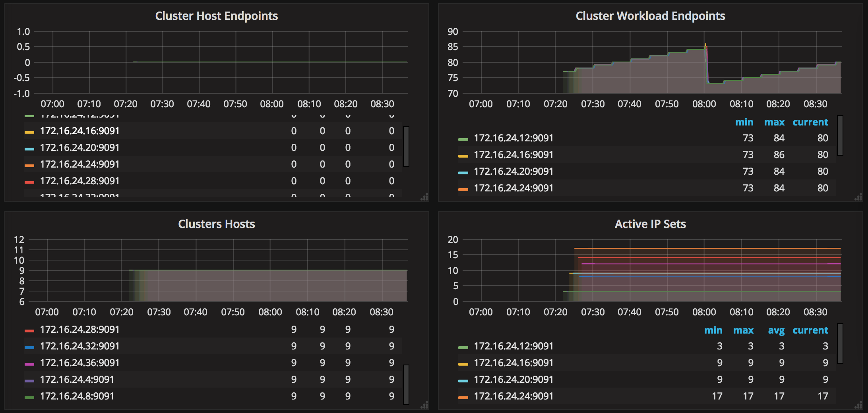Click the Cluster Host Endpoints legend scrollbar
The height and width of the screenshot is (413, 868).
pyautogui.click(x=406, y=147)
